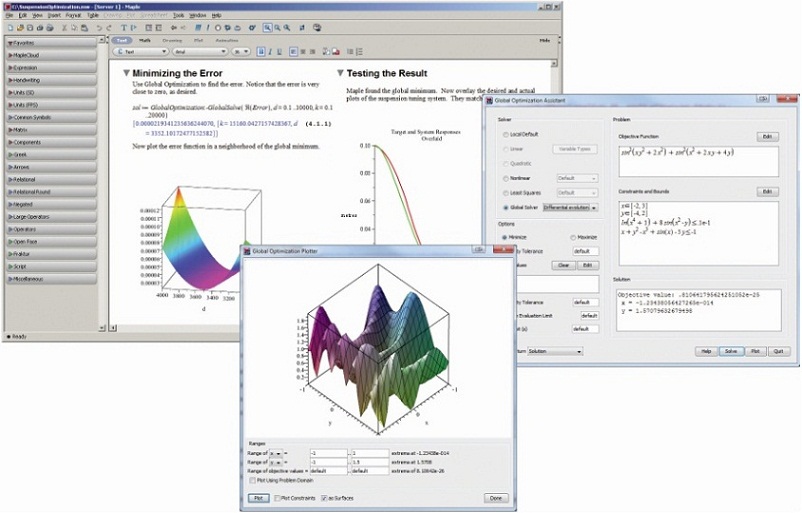Expand the MapleCloud palette
Image resolution: width=802 pixels, height=513 pixels.
[x=51, y=55]
